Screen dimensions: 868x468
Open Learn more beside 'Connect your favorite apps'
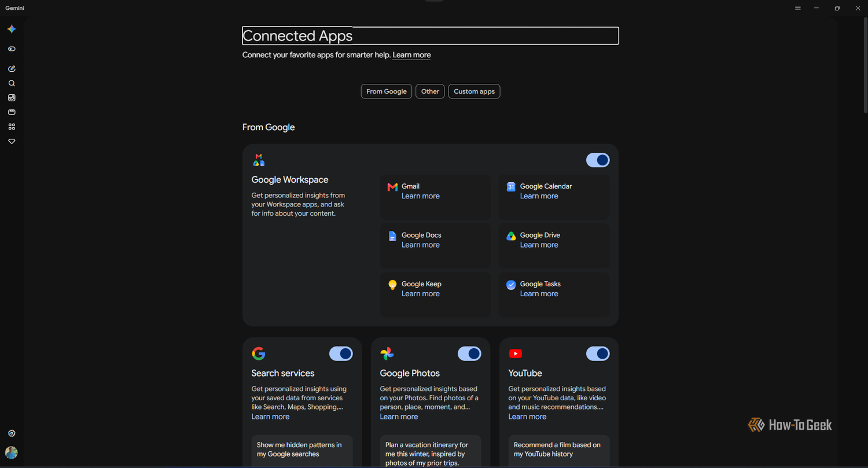411,55
